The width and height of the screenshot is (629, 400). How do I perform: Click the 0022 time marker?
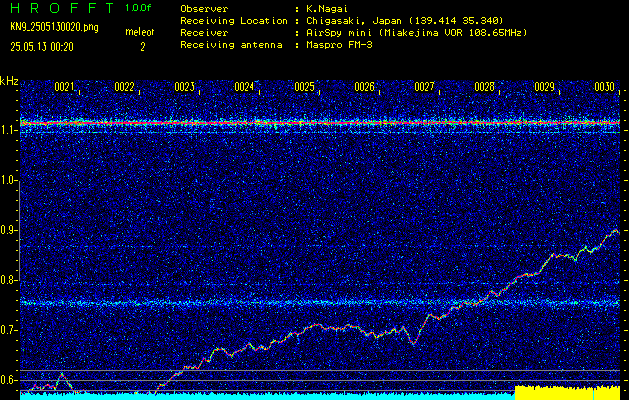[x=124, y=87]
